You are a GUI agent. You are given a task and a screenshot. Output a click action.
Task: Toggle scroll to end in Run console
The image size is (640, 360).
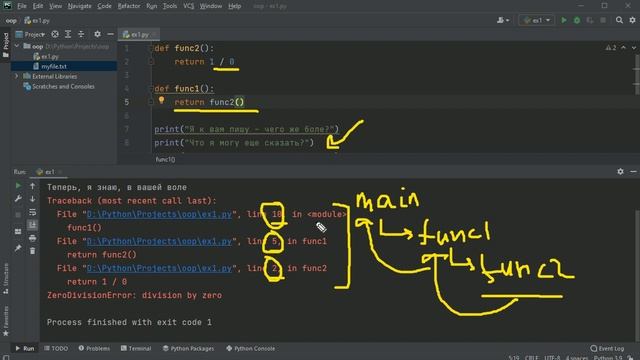click(x=33, y=225)
